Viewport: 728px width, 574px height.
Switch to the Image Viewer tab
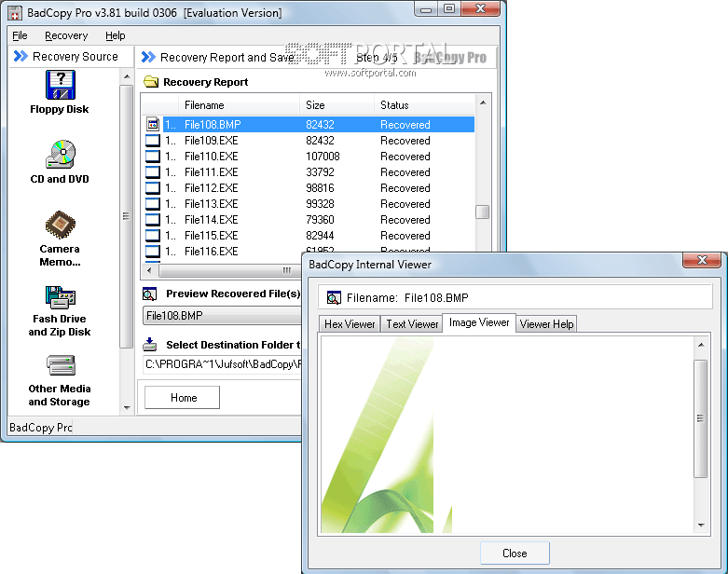click(479, 322)
